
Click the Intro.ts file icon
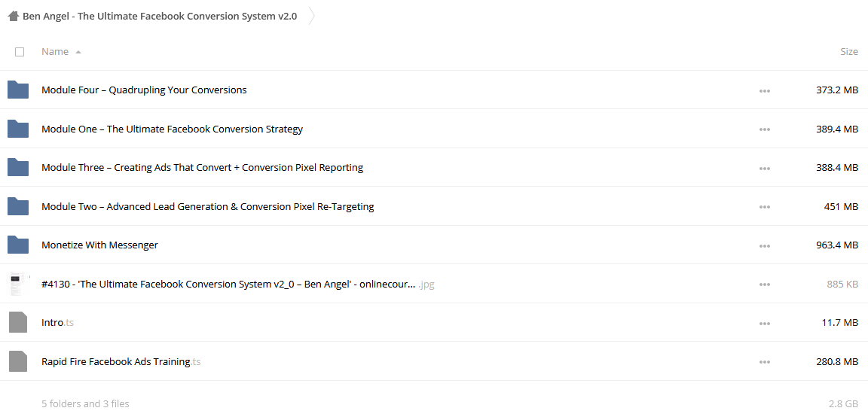[x=18, y=322]
